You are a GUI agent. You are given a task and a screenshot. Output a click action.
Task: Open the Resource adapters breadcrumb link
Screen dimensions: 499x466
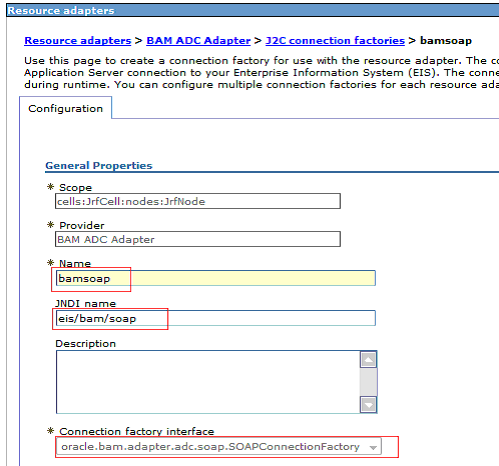78,41
